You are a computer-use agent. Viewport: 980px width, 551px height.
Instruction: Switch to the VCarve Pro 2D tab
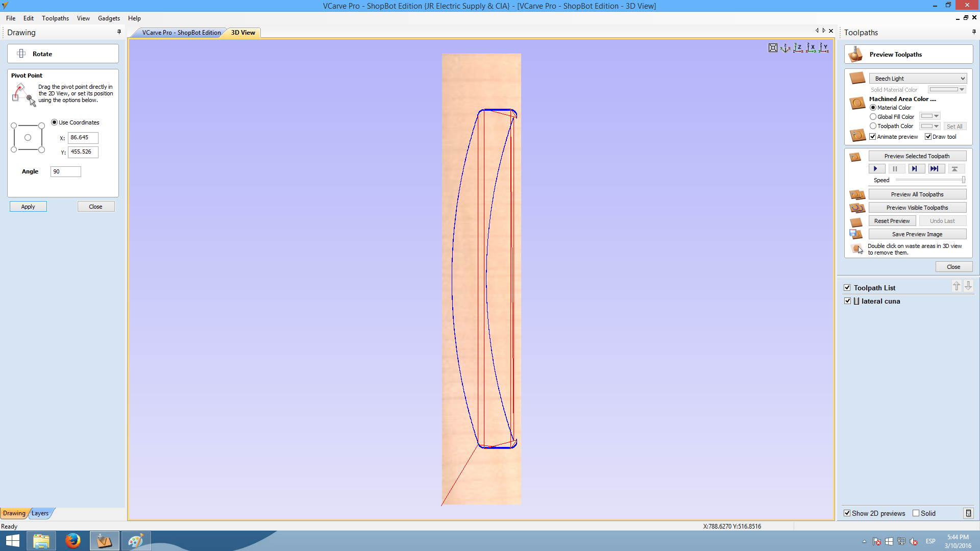click(181, 33)
